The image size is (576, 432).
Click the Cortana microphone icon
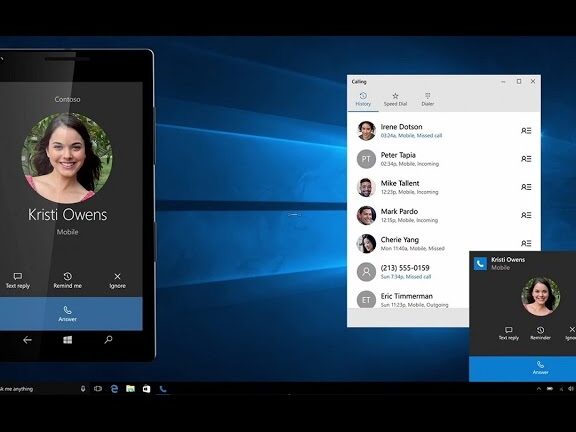click(x=83, y=388)
